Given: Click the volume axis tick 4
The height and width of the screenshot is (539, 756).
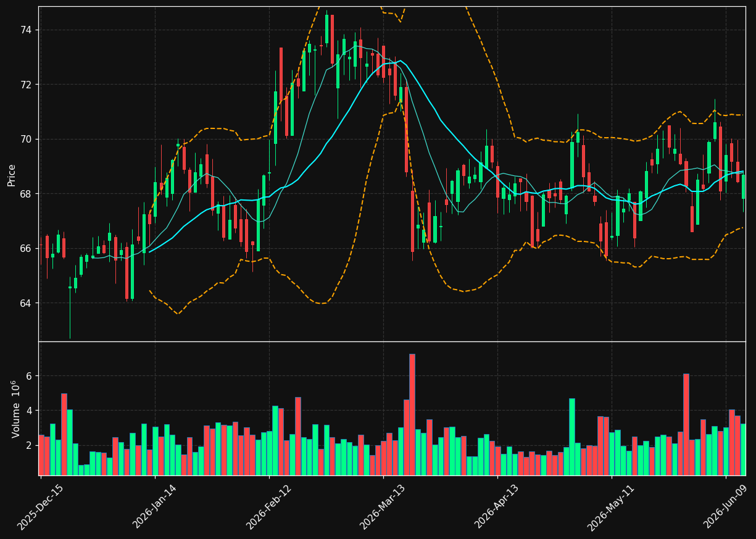Looking at the screenshot, I should [29, 411].
